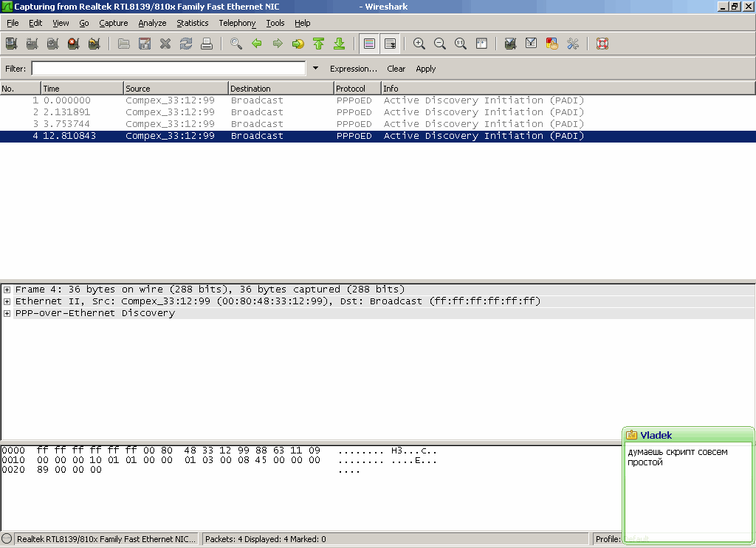Select packet 2 at time 2.131891
Image resolution: width=756 pixels, height=548 pixels.
click(378, 112)
